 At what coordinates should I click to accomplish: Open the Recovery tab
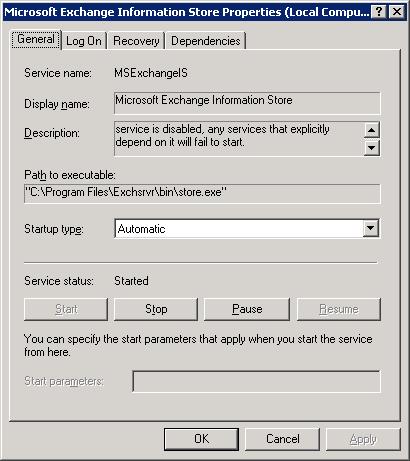136,41
